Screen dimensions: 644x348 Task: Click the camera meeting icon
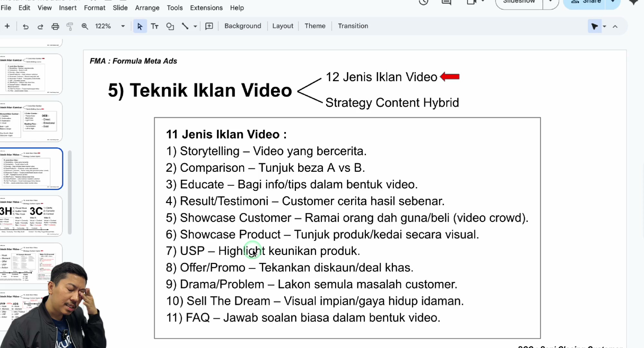coord(472,2)
